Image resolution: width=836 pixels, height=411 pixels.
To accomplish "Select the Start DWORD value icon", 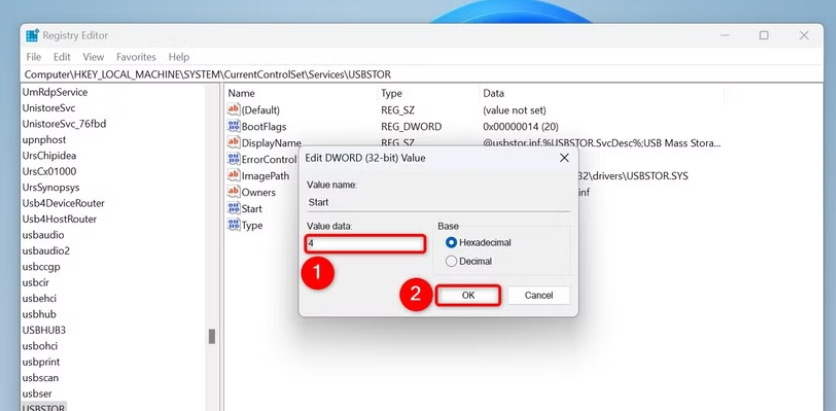I will [x=234, y=208].
